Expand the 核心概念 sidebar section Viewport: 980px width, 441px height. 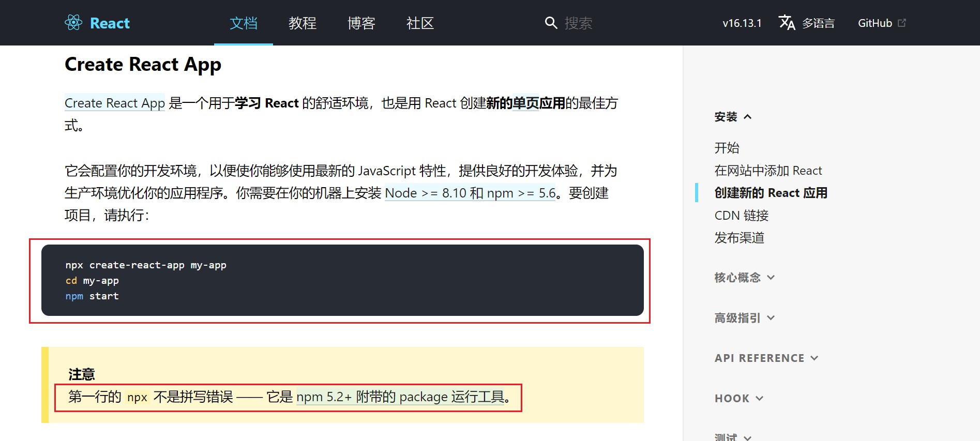pos(744,278)
